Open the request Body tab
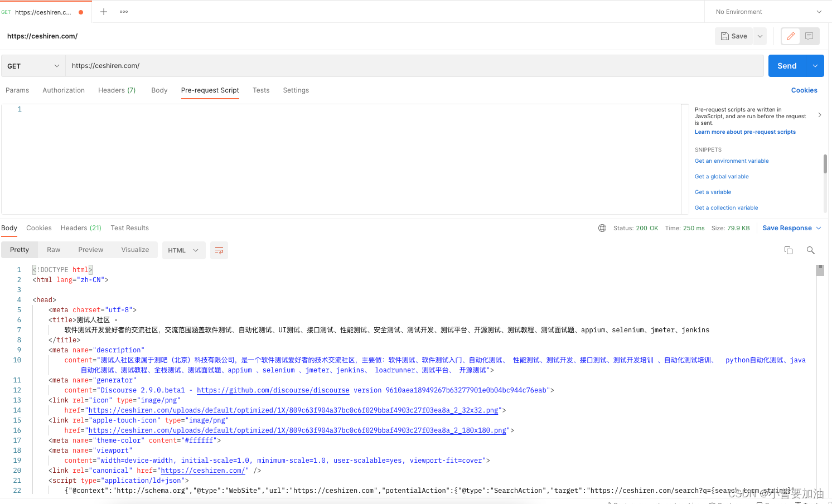The width and height of the screenshot is (832, 504). 159,90
